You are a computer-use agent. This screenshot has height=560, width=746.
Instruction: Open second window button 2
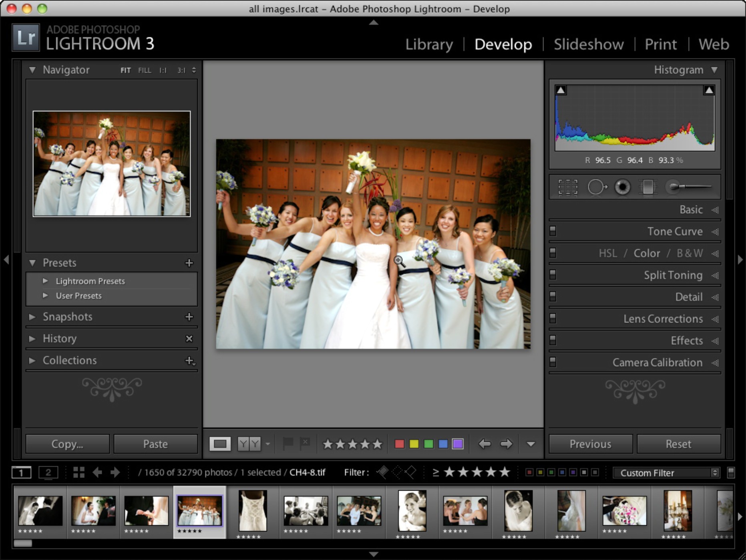pyautogui.click(x=48, y=473)
